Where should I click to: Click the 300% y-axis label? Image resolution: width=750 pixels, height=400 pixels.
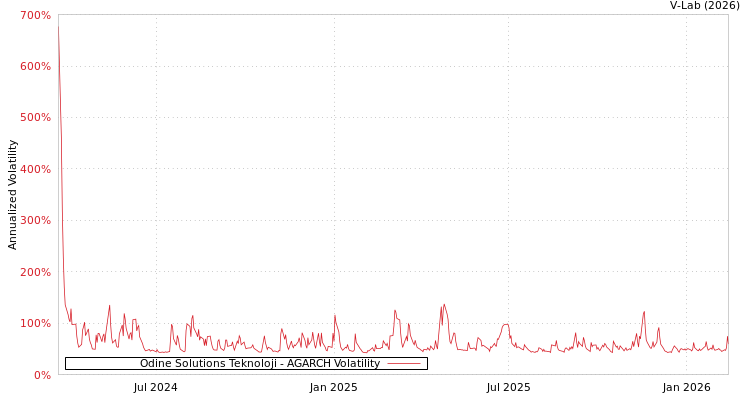tap(35, 221)
